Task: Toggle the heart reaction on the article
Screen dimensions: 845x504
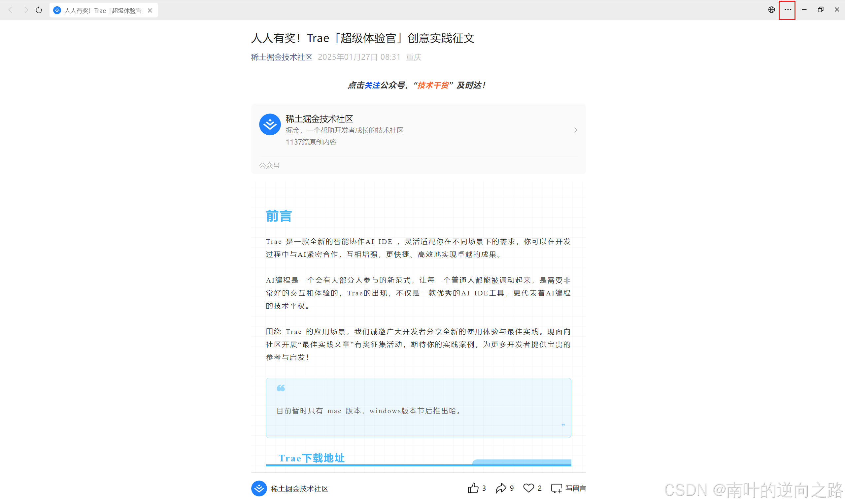Action: pyautogui.click(x=528, y=488)
